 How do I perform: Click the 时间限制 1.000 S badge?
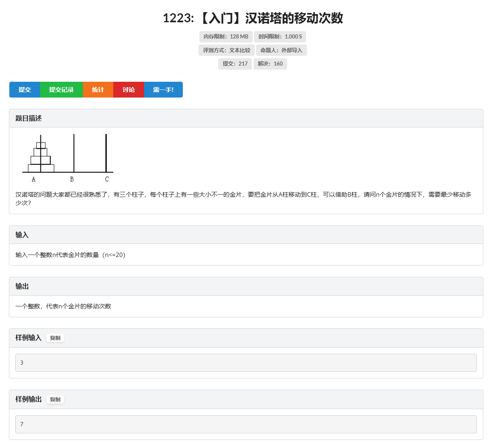tap(279, 36)
